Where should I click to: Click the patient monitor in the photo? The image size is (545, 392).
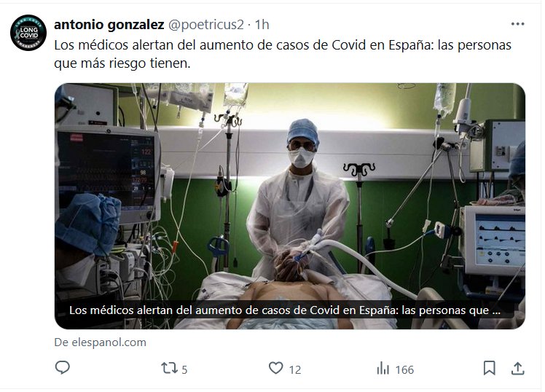point(107,173)
